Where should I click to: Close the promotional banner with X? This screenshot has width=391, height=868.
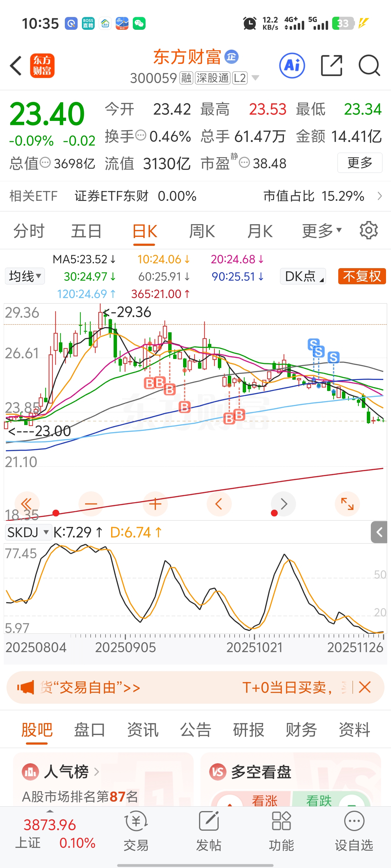(365, 687)
